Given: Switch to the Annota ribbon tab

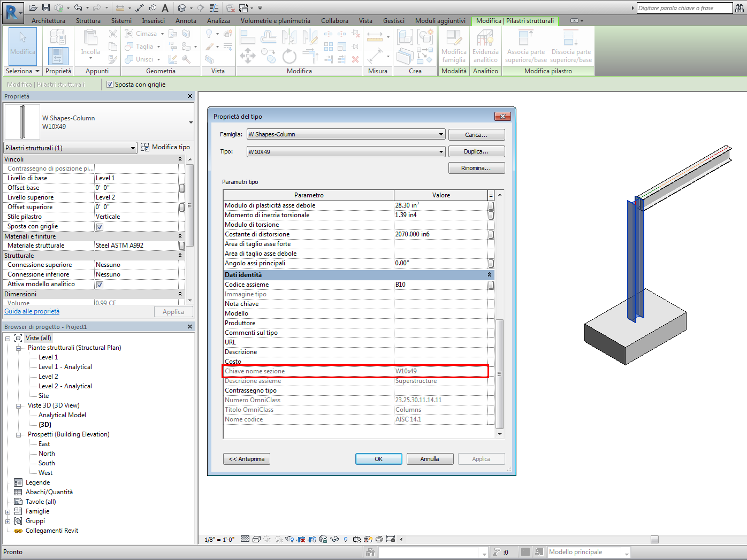Looking at the screenshot, I should coord(186,21).
